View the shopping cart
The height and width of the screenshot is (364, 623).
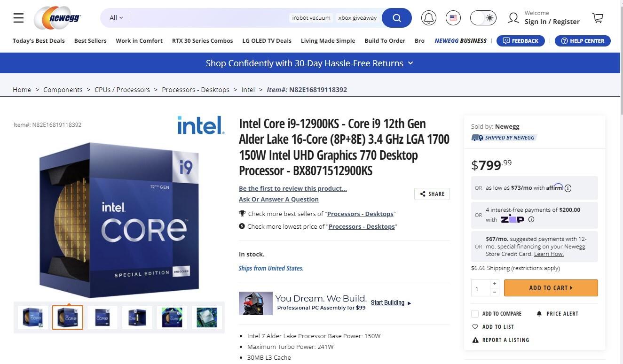(x=598, y=17)
